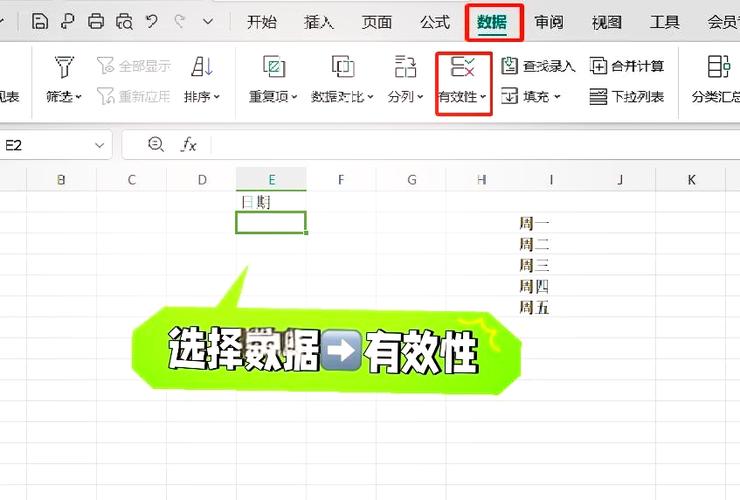The image size is (740, 500).
Task: Open the 排序 dropdown arrow
Action: click(x=217, y=97)
